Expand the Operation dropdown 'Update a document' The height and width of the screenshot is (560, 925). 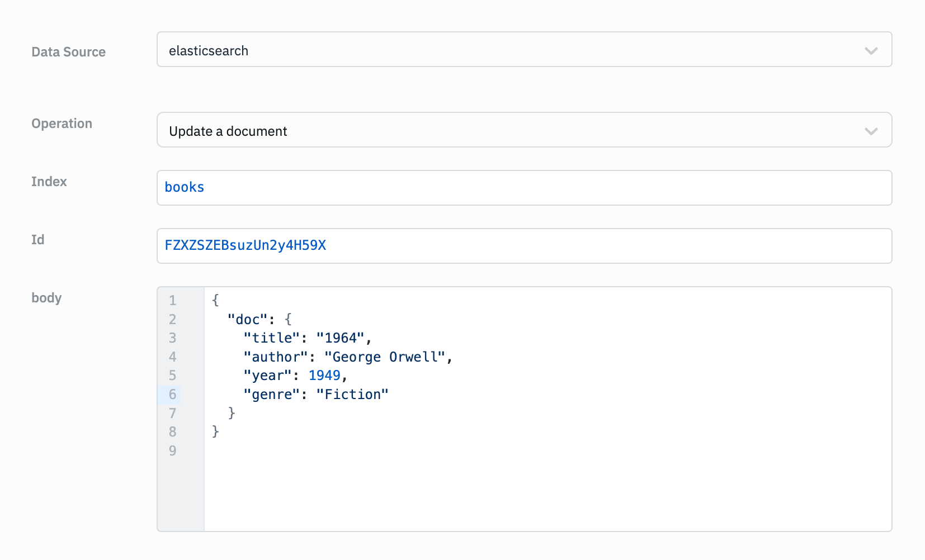pos(503,130)
